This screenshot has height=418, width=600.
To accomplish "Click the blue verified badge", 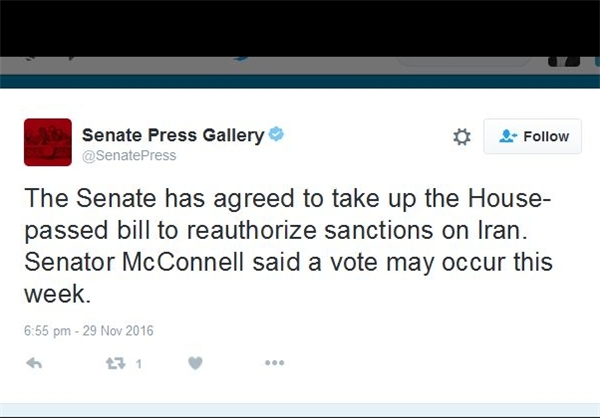I will pos(276,134).
